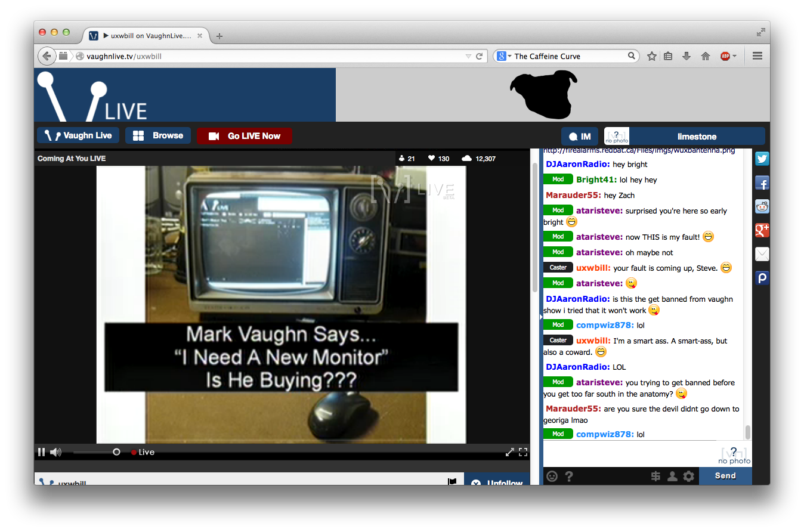Image resolution: width=804 pixels, height=532 pixels.
Task: Click the main page vertical scrollbar
Action: coord(534,227)
